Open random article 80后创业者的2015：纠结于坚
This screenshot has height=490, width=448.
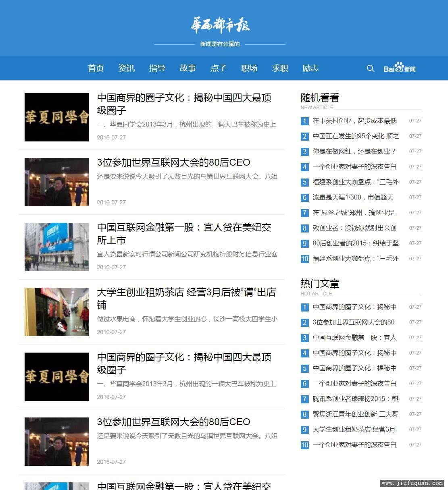pyautogui.click(x=356, y=243)
